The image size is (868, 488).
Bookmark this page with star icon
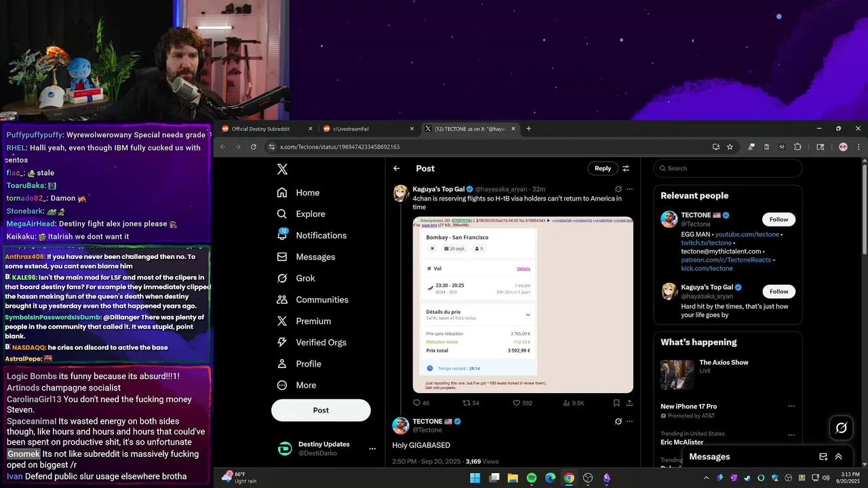pyautogui.click(x=730, y=147)
